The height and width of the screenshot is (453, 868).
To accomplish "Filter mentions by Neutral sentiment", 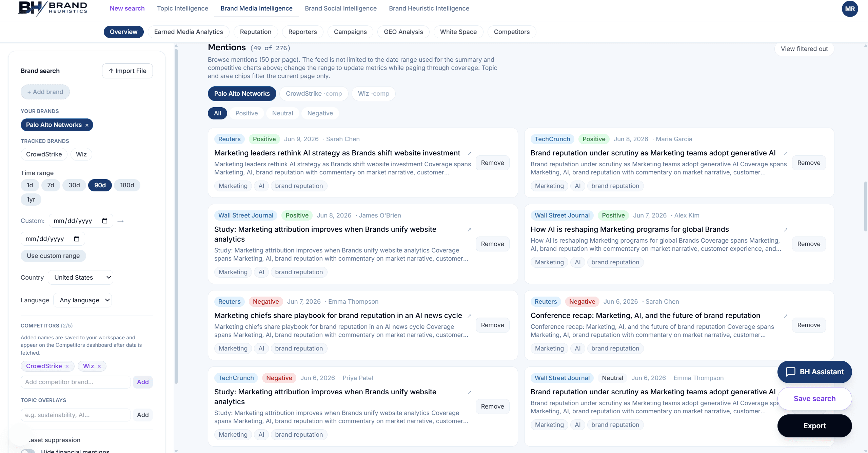I will pyautogui.click(x=282, y=113).
